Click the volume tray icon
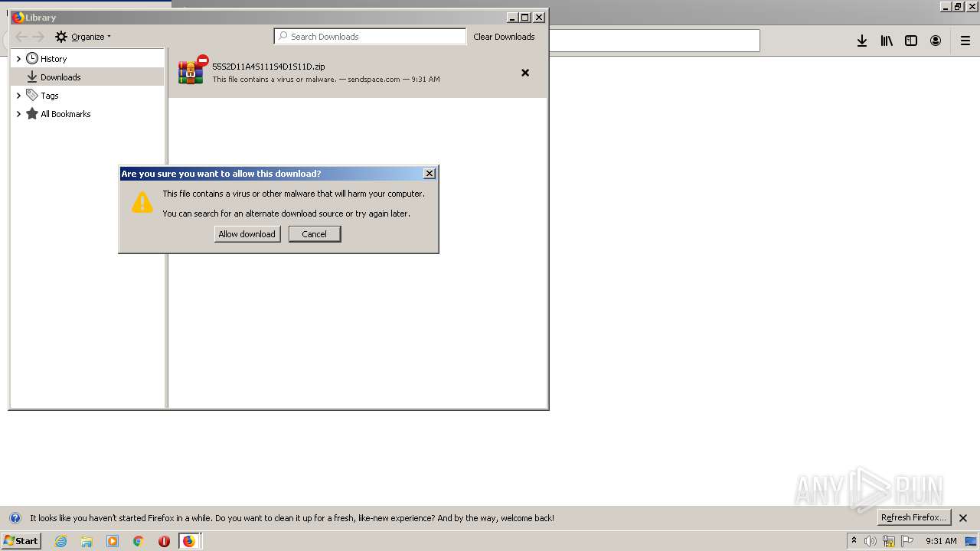 coord(871,541)
